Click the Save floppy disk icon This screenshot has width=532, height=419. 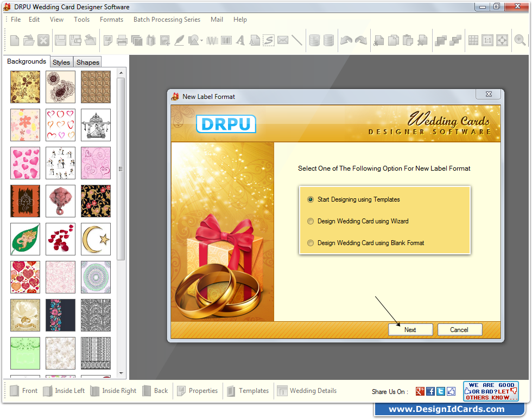(x=60, y=40)
